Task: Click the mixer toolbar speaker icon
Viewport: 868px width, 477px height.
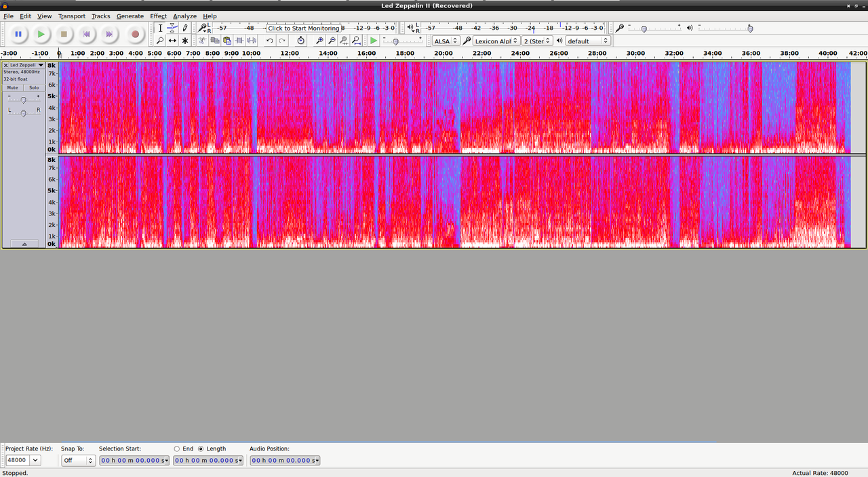Action: [690, 28]
